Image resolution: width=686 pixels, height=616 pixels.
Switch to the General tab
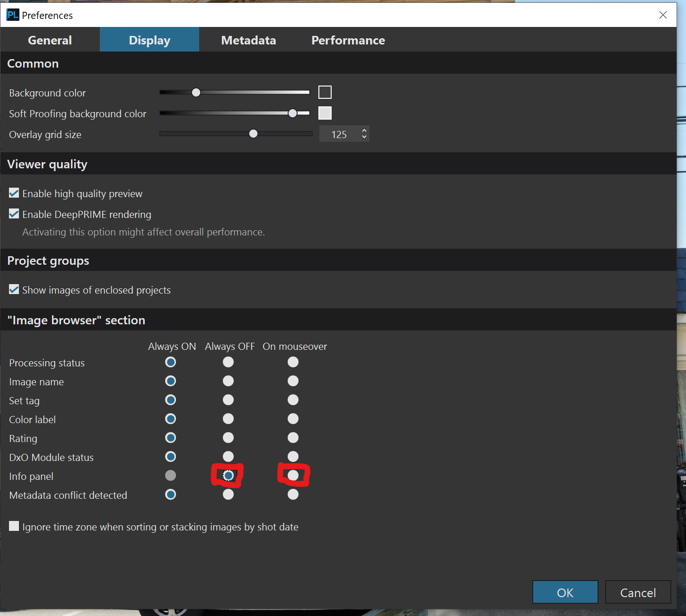(50, 40)
